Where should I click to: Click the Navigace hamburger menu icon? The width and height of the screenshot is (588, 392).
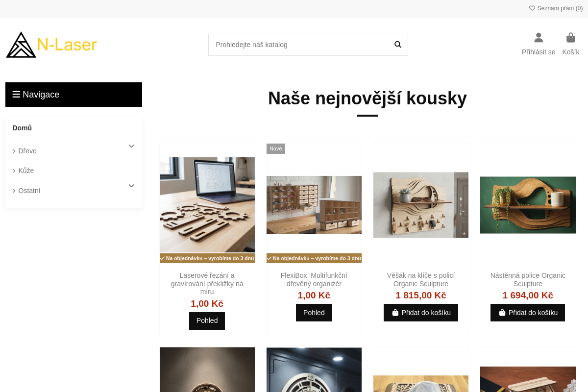point(16,95)
